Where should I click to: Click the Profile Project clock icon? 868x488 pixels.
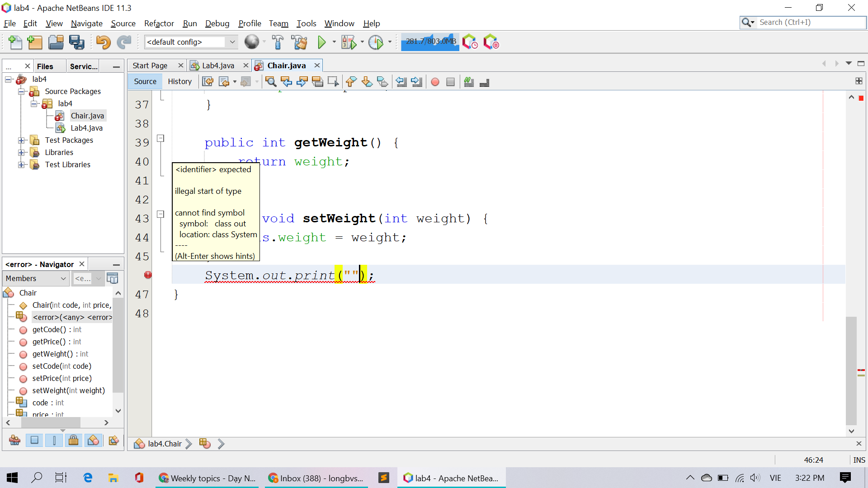tap(375, 42)
